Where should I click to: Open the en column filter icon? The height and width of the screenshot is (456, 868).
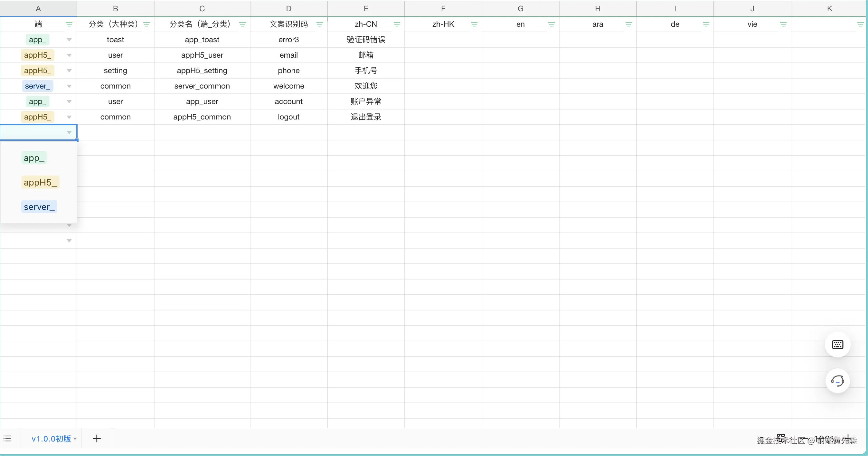point(551,24)
